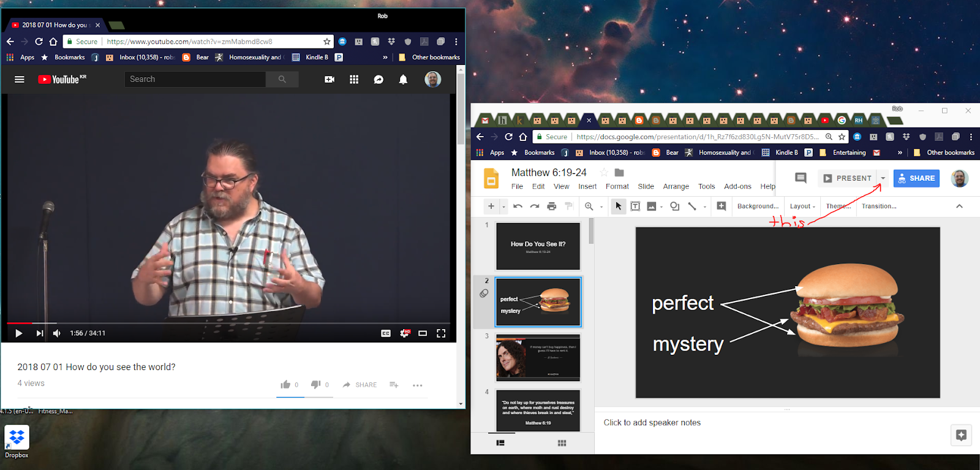Seek on the YouTube video progress bar
Viewport: 980px width, 470px height.
point(228,323)
